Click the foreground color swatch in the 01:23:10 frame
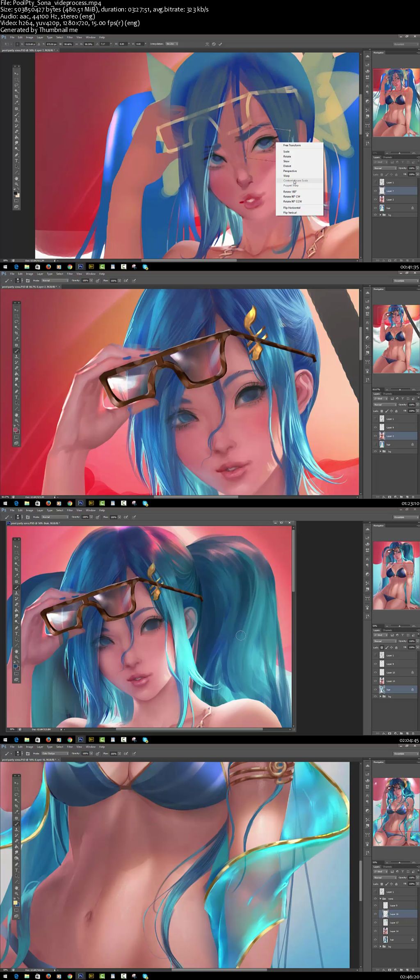Viewport: 420px width, 980px height. (x=15, y=429)
